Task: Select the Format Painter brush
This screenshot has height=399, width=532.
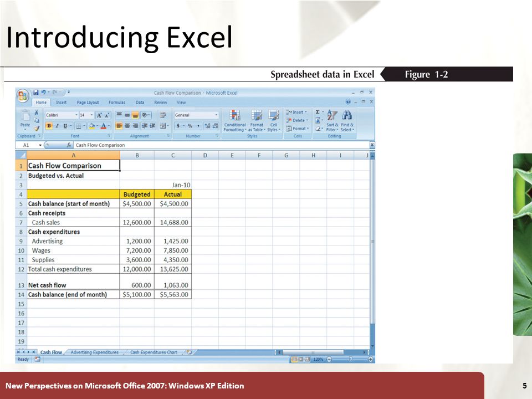Action: tap(37, 128)
